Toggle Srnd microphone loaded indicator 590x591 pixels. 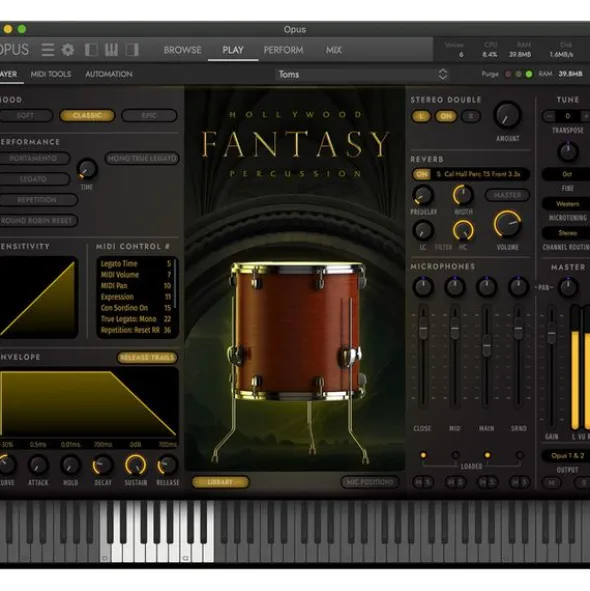click(520, 455)
